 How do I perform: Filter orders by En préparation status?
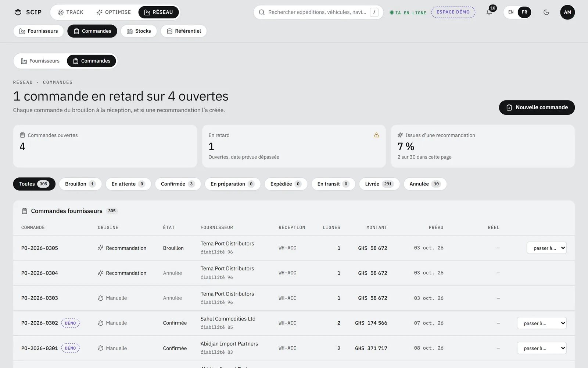(233, 184)
